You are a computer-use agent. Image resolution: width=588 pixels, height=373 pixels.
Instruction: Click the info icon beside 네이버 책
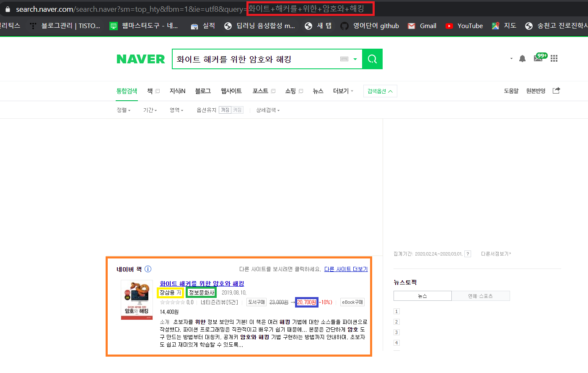point(148,269)
